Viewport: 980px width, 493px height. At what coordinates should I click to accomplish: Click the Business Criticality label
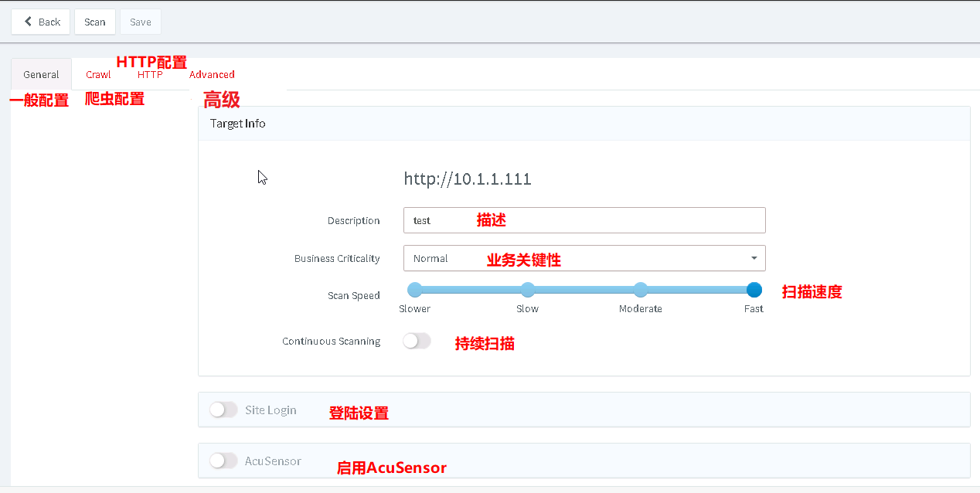coord(337,258)
